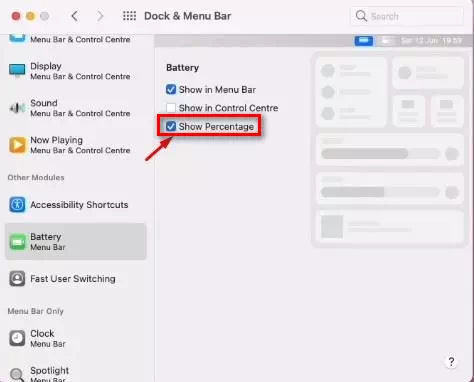This screenshot has width=474, height=382.
Task: Click the lower slider in Control Centre preview
Action: 380,192
